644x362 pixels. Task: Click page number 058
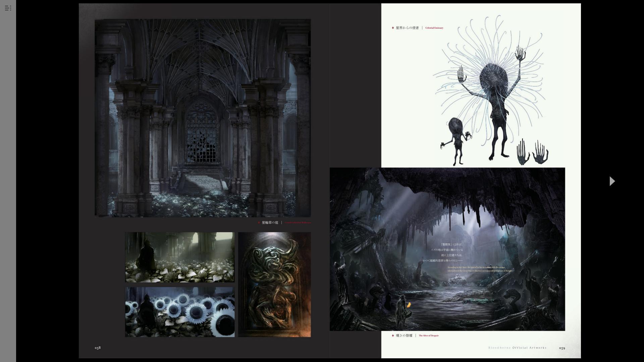[x=98, y=348]
